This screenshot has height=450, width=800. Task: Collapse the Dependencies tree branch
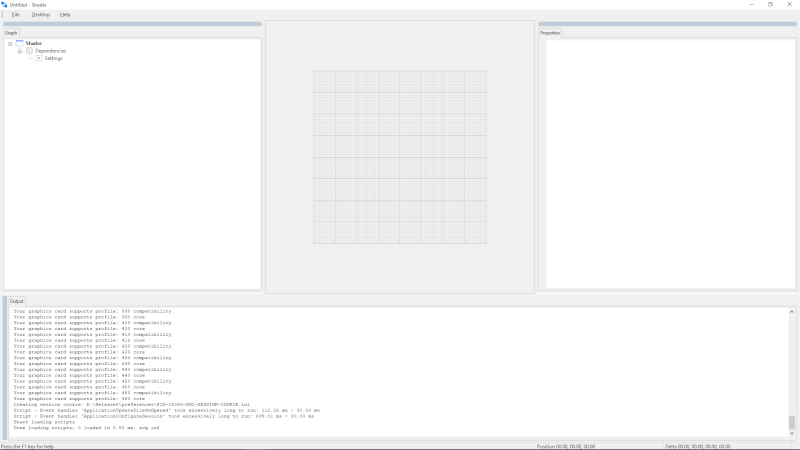click(20, 51)
